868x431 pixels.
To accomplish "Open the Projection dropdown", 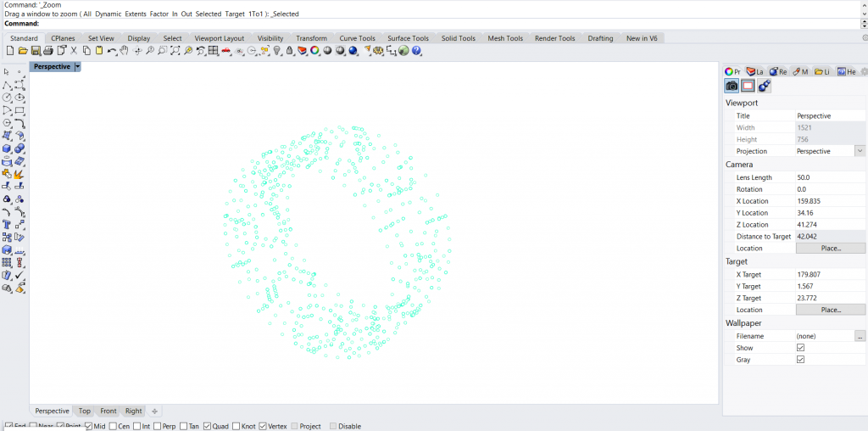I will (x=860, y=151).
